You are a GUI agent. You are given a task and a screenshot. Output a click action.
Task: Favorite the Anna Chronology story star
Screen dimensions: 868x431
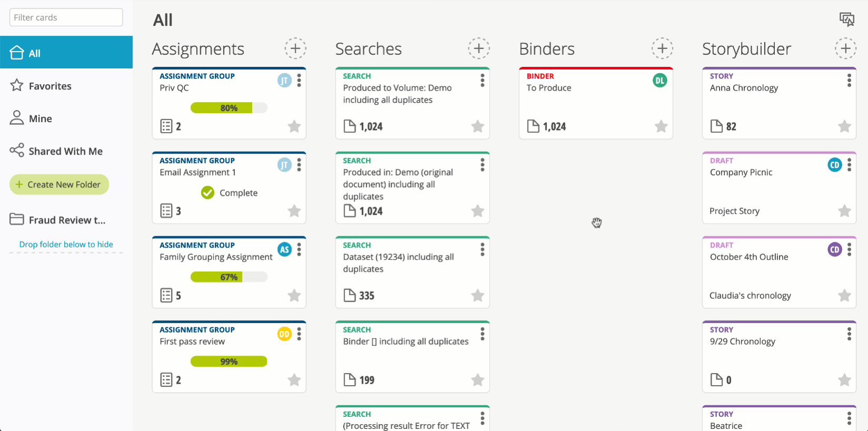844,126
